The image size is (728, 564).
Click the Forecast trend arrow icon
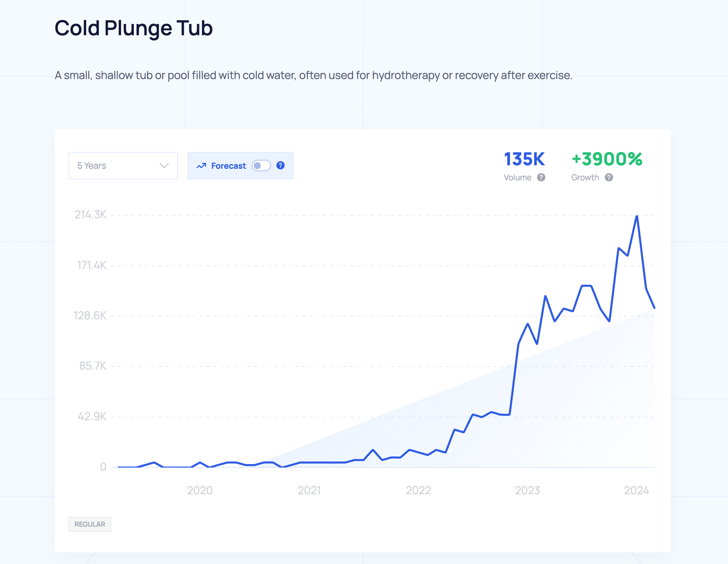[201, 166]
